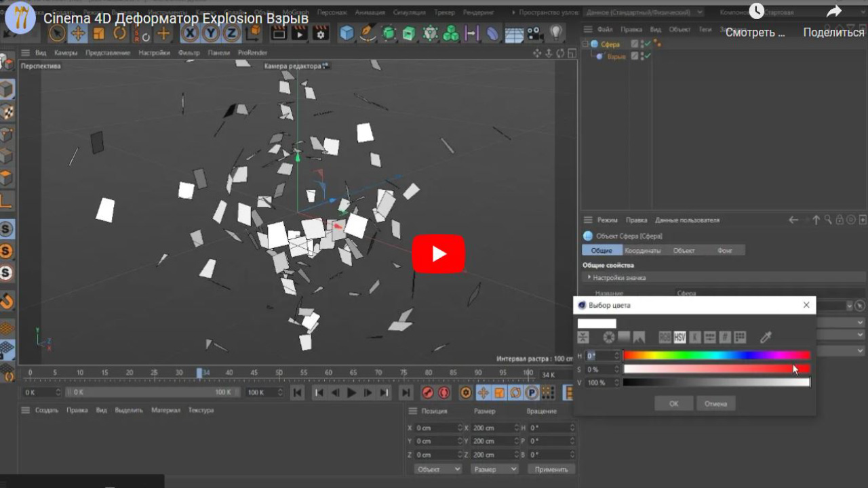Screen dimensions: 868x488
Task: Add a Camera object from toolbar
Action: pos(534,33)
